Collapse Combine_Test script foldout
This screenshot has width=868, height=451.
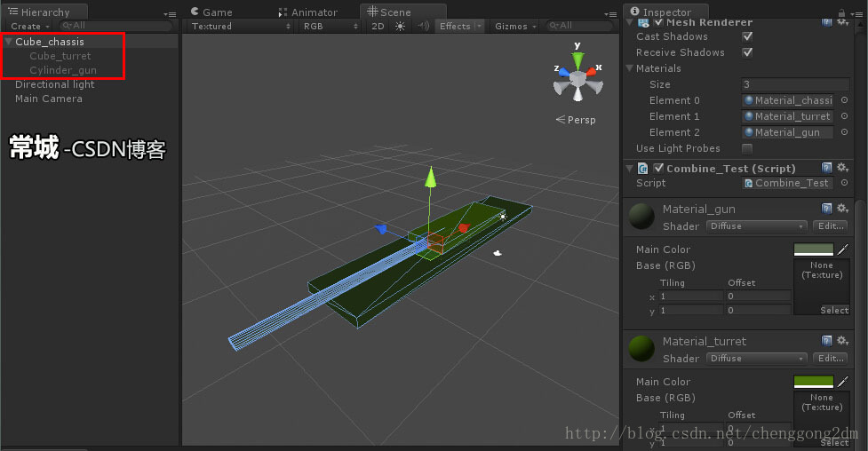(x=629, y=168)
